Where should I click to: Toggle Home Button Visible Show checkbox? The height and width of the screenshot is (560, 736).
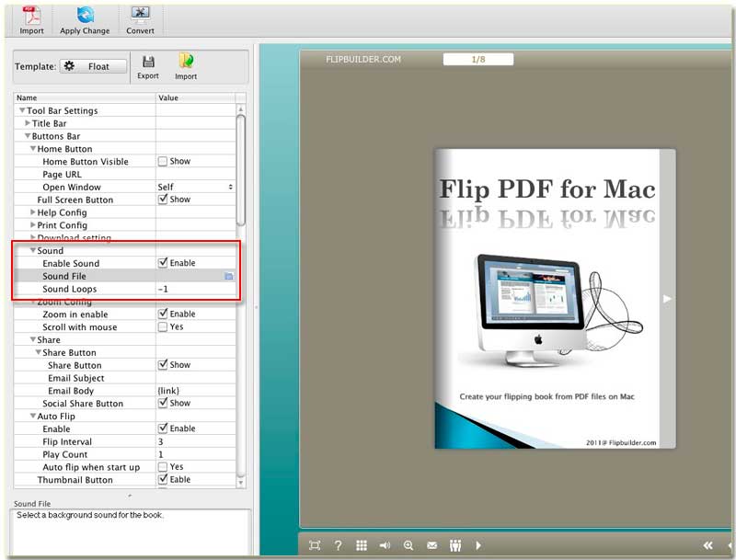pyautogui.click(x=163, y=161)
